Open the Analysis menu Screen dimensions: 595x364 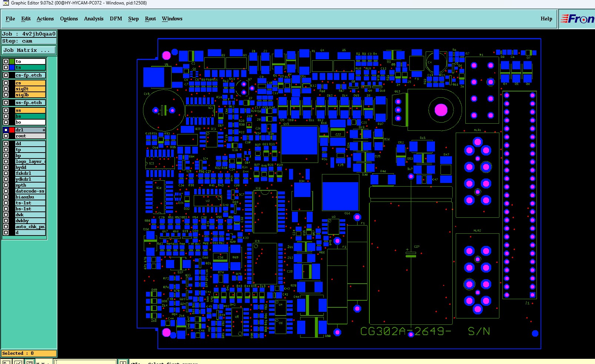[x=94, y=19]
